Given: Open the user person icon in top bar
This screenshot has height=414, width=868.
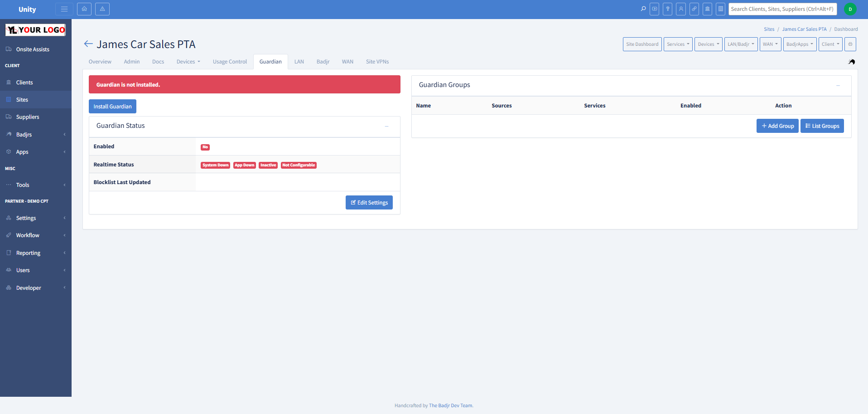Looking at the screenshot, I should 681,9.
